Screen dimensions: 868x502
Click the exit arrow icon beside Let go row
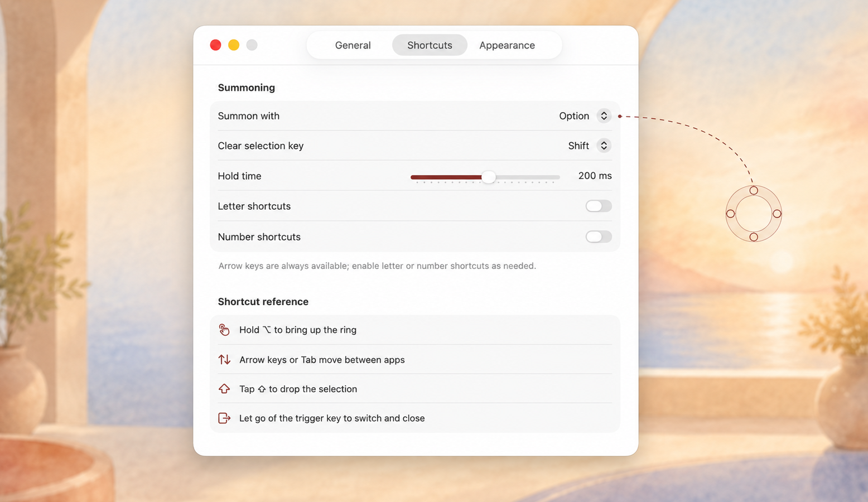(224, 418)
